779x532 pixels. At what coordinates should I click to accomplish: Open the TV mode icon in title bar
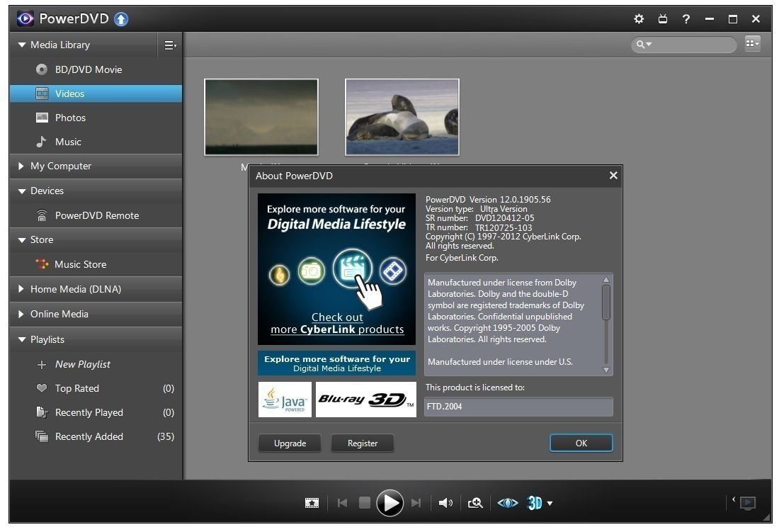click(x=663, y=19)
